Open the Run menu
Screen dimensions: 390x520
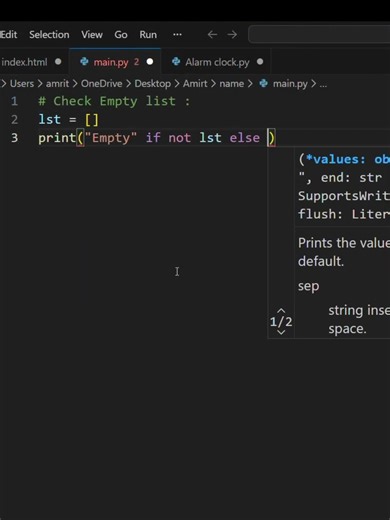148,35
